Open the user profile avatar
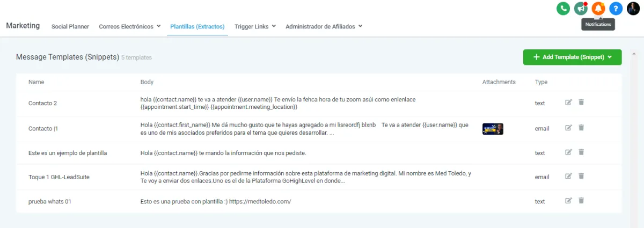 pyautogui.click(x=633, y=9)
